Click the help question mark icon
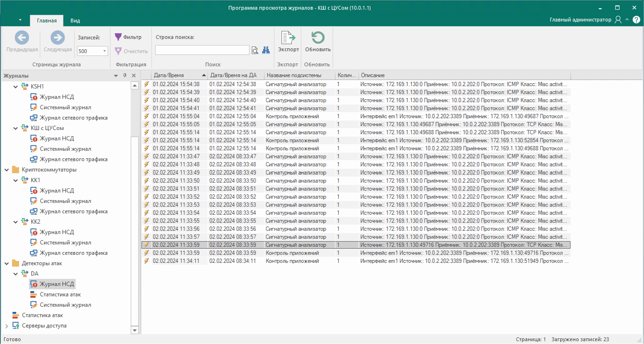Screen dimensions: 644x344 (x=636, y=20)
